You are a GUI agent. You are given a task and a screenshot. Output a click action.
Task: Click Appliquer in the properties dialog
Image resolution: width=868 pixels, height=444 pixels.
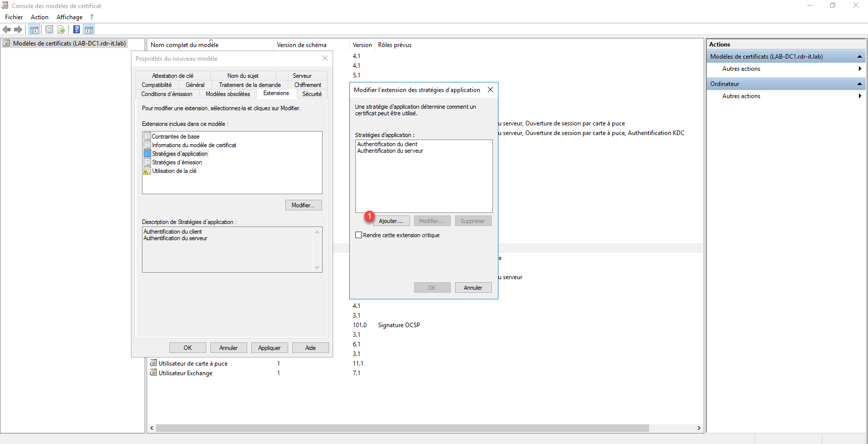[x=269, y=348]
